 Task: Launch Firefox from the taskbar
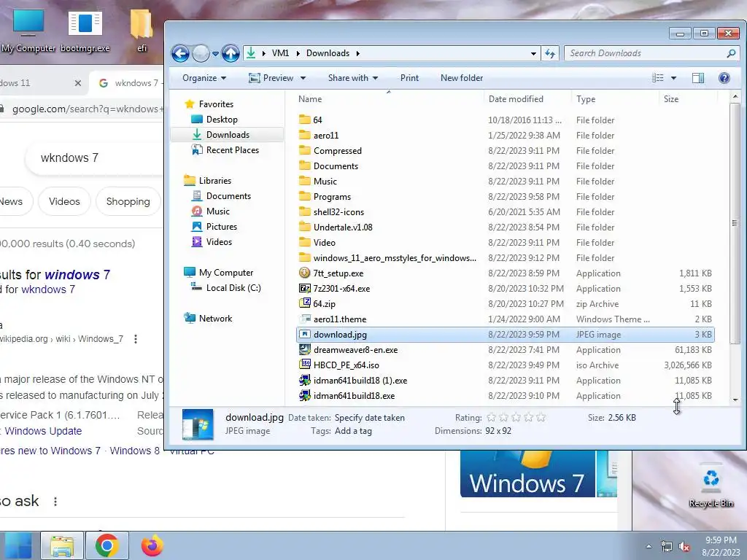pos(152,545)
